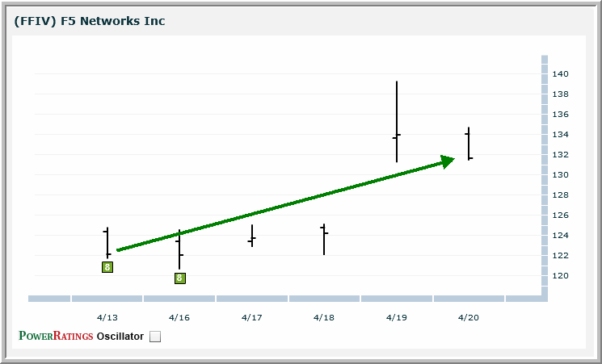Select the 4/17 price bar
The width and height of the screenshot is (602, 364).
click(x=252, y=236)
